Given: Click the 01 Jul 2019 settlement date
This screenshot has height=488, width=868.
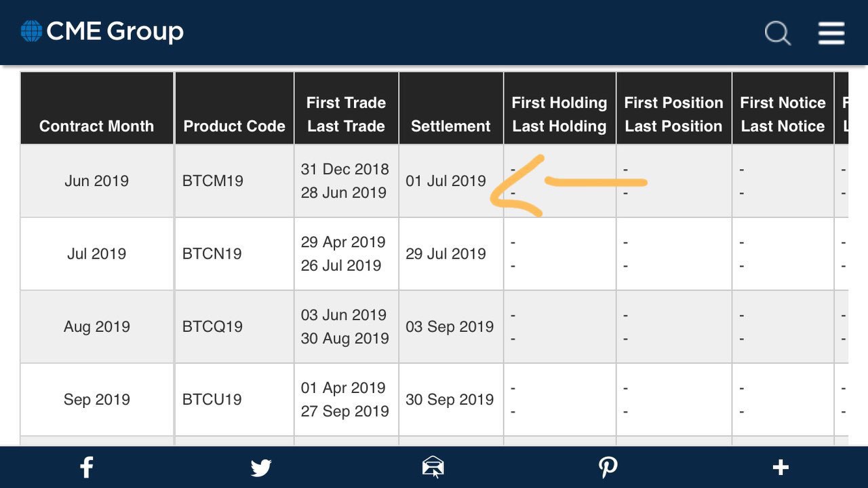Looking at the screenshot, I should (x=446, y=181).
